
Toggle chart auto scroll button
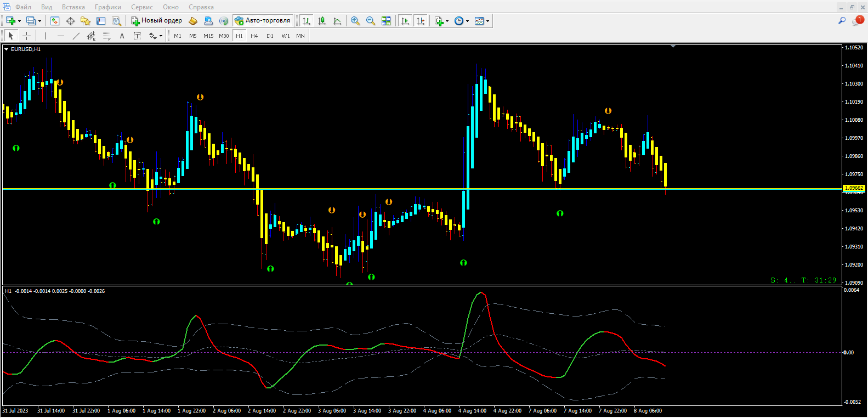[405, 21]
